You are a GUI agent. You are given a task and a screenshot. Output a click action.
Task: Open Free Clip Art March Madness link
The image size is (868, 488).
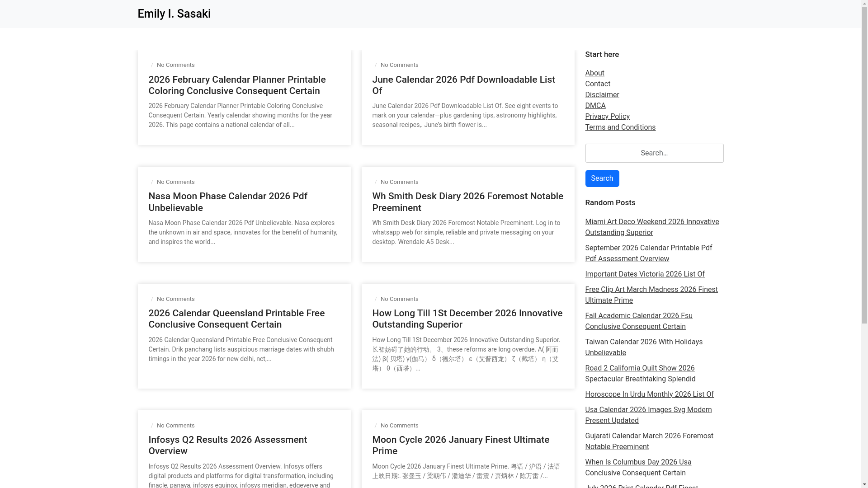pyautogui.click(x=651, y=295)
